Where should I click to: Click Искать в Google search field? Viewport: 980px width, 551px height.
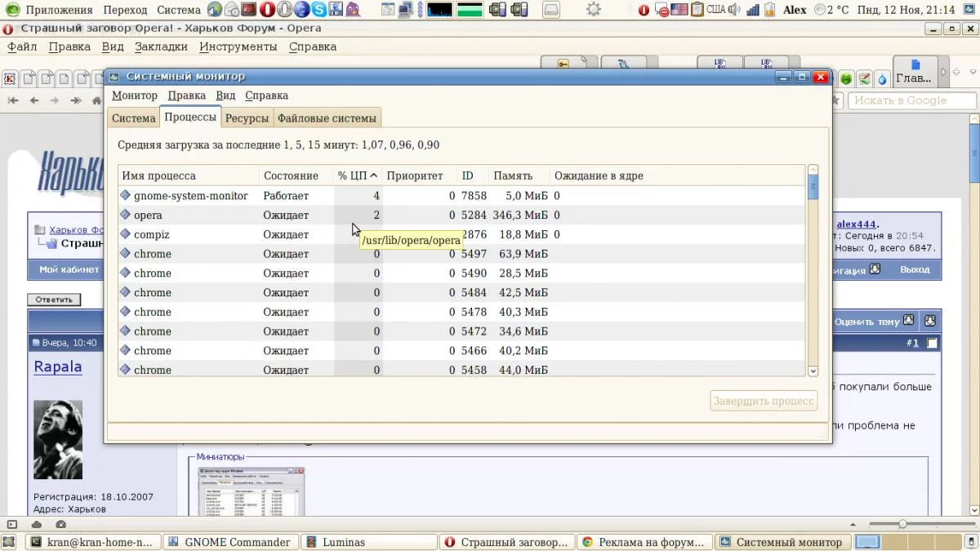tap(912, 100)
